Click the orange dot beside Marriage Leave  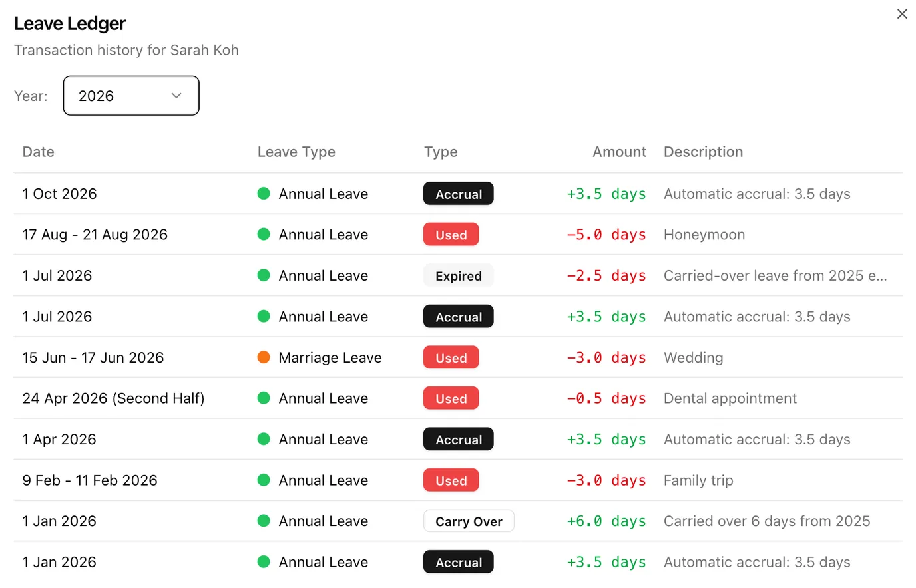coord(264,357)
